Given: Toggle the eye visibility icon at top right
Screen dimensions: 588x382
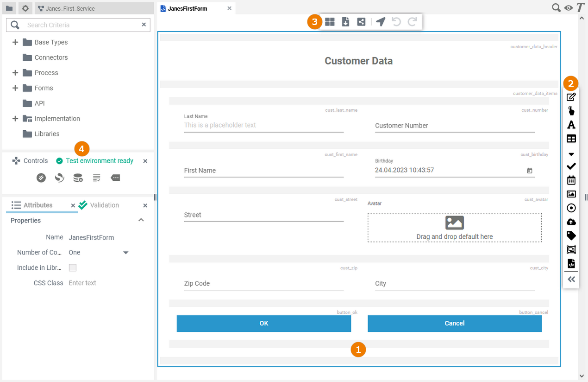Looking at the screenshot, I should click(x=569, y=8).
